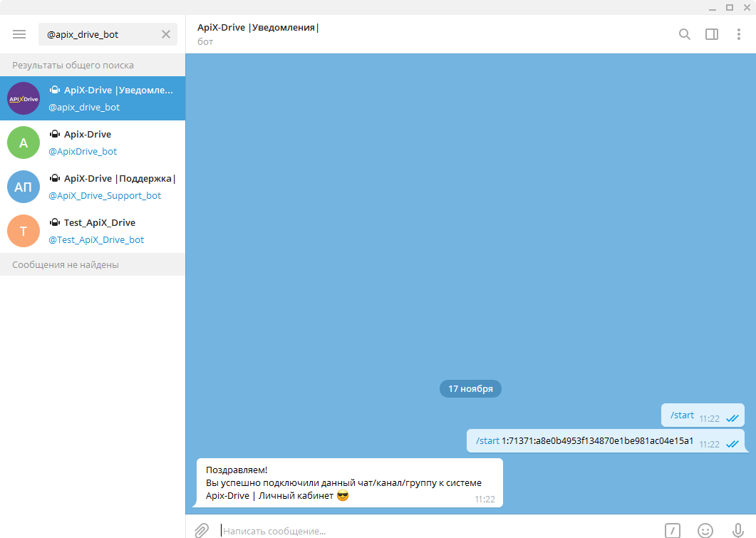Open search in chat magnifier icon
This screenshot has height=538, width=756.
pyautogui.click(x=684, y=34)
